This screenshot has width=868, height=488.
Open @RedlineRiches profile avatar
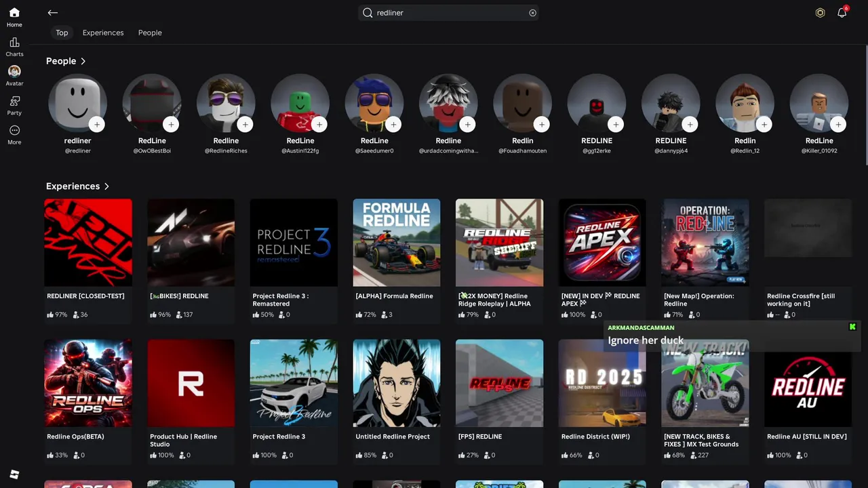(226, 103)
